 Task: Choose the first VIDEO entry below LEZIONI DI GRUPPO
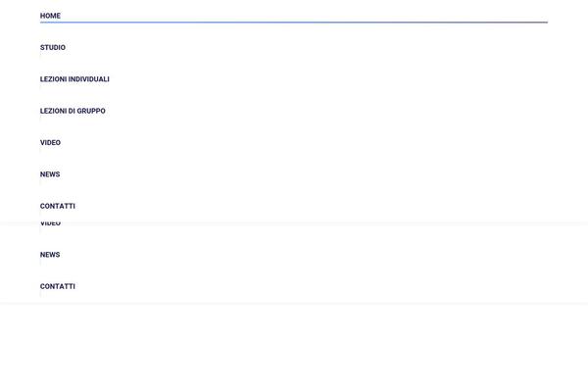(50, 143)
